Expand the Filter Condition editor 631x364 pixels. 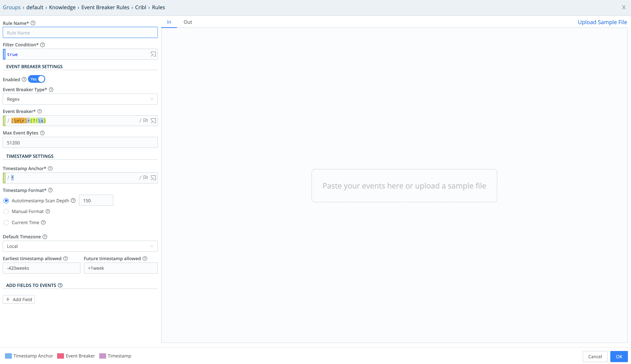click(x=153, y=54)
